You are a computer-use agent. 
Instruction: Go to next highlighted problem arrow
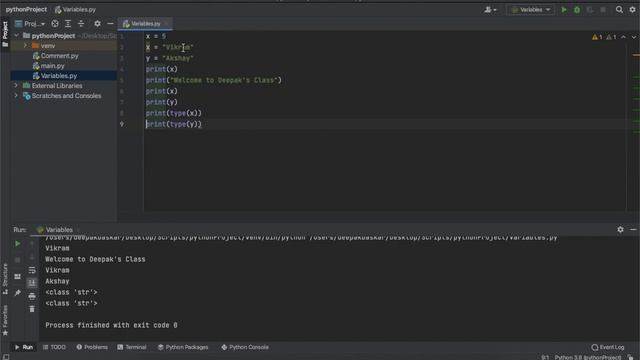click(634, 37)
